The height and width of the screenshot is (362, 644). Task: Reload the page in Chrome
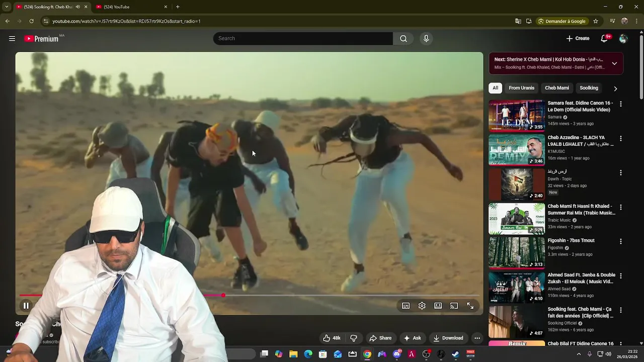31,21
